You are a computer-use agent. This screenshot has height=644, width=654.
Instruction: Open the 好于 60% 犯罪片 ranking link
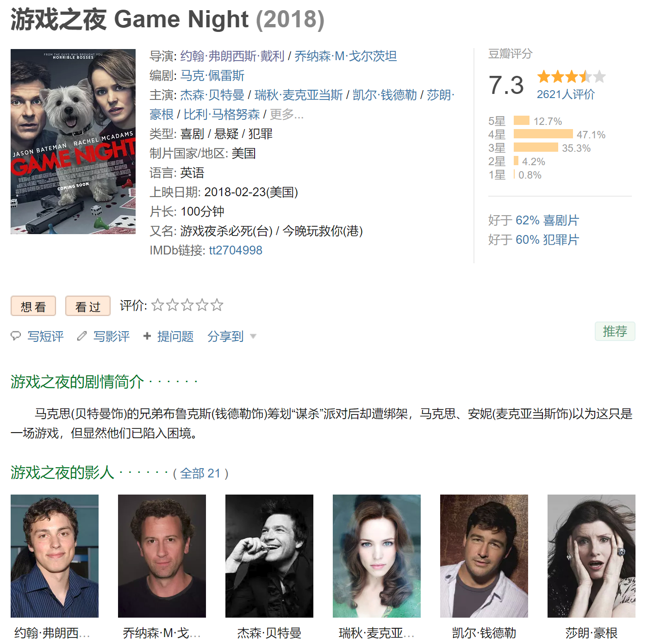pos(533,240)
